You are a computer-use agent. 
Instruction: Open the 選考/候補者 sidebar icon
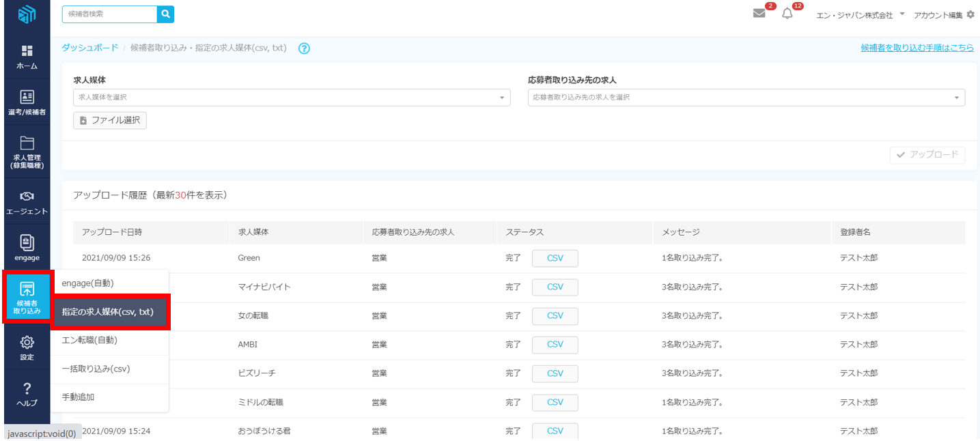[27, 97]
